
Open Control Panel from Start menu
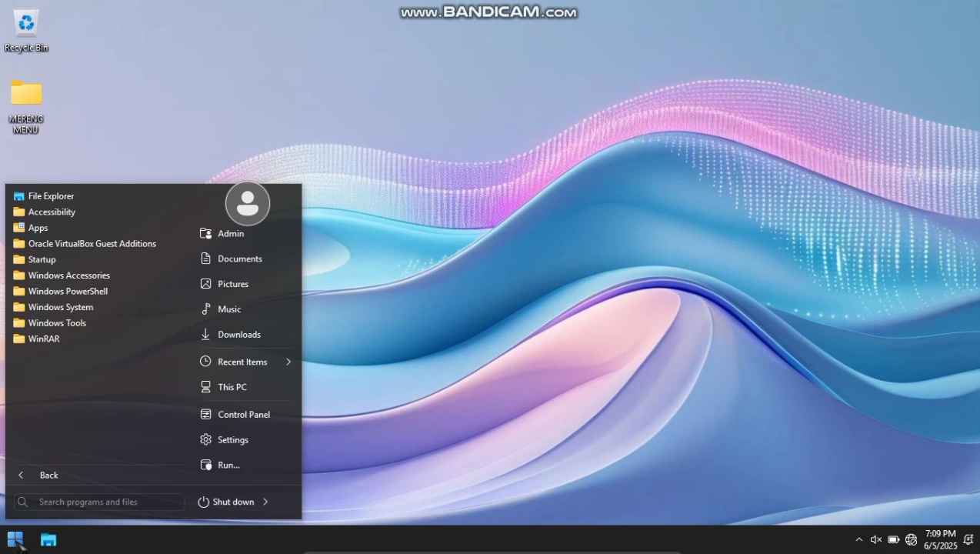click(243, 415)
